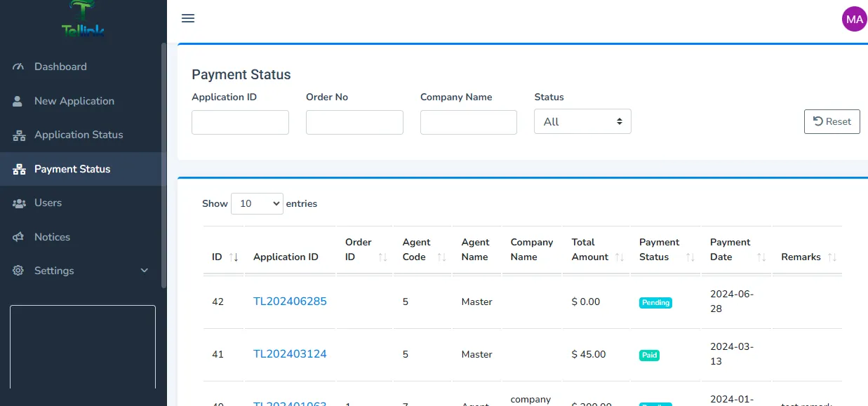Go to Payment Status menu item

pos(72,169)
